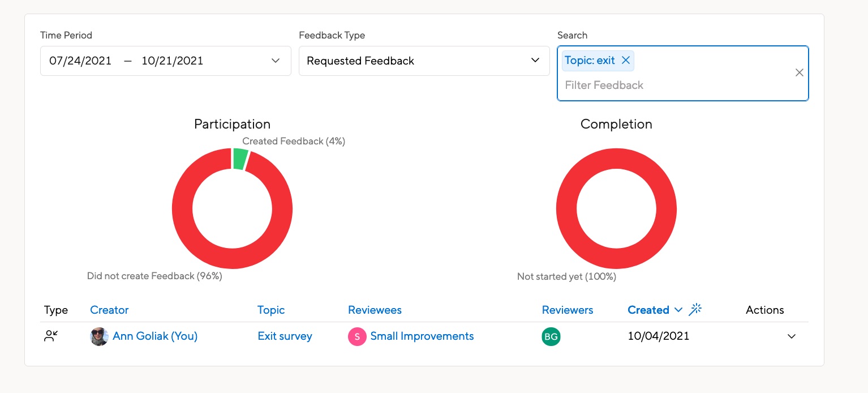868x393 pixels.
Task: Click the requested feedback type icon
Action: pyautogui.click(x=51, y=336)
